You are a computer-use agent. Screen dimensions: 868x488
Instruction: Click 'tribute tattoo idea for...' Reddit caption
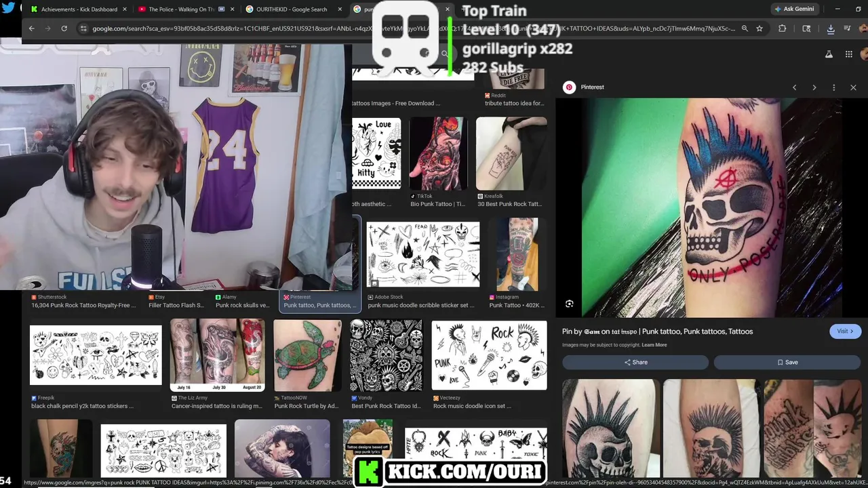click(x=514, y=104)
